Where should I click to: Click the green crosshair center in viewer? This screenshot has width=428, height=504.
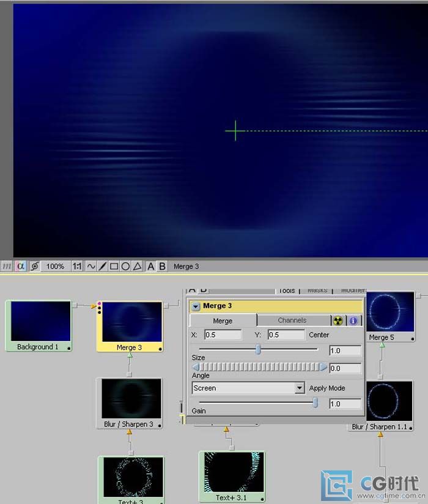(235, 131)
